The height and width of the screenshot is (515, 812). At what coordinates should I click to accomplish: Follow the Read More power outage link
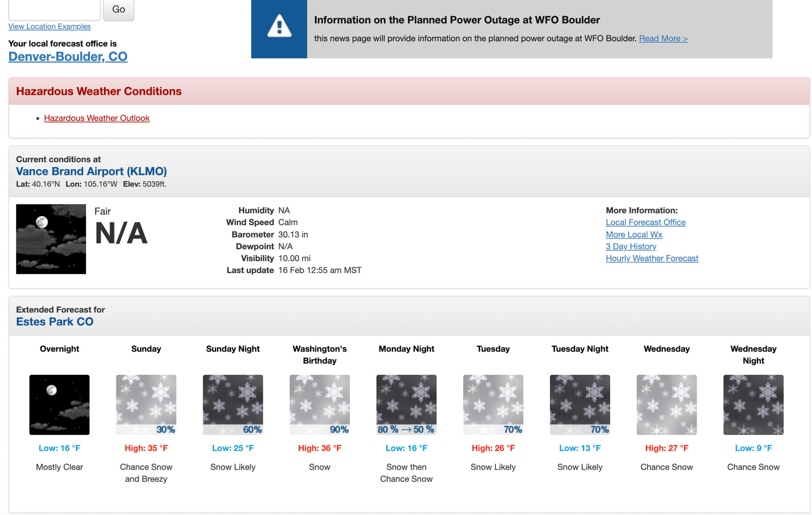tap(663, 38)
